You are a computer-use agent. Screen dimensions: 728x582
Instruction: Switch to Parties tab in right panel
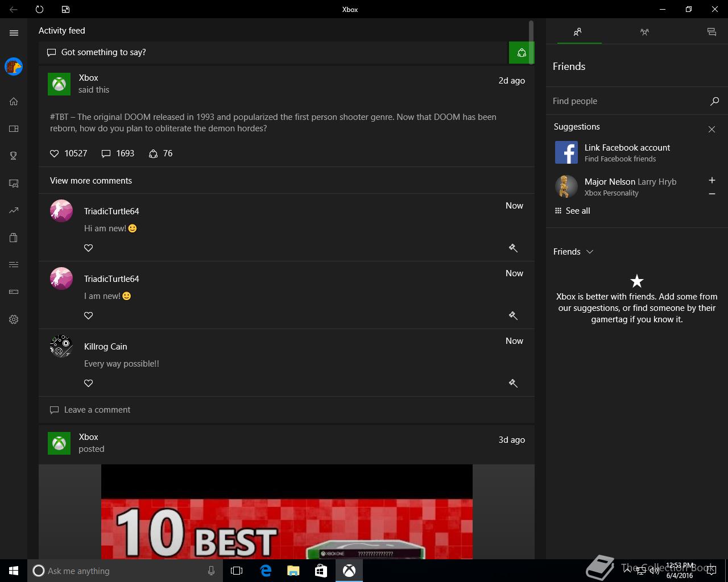(x=644, y=32)
